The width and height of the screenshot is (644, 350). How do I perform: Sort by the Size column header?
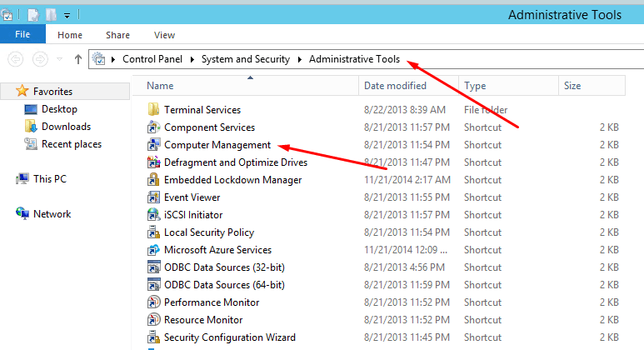pyautogui.click(x=592, y=86)
